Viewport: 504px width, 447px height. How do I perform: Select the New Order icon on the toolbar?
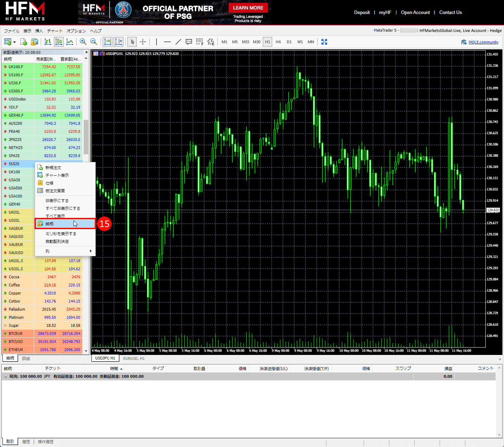tap(24, 42)
